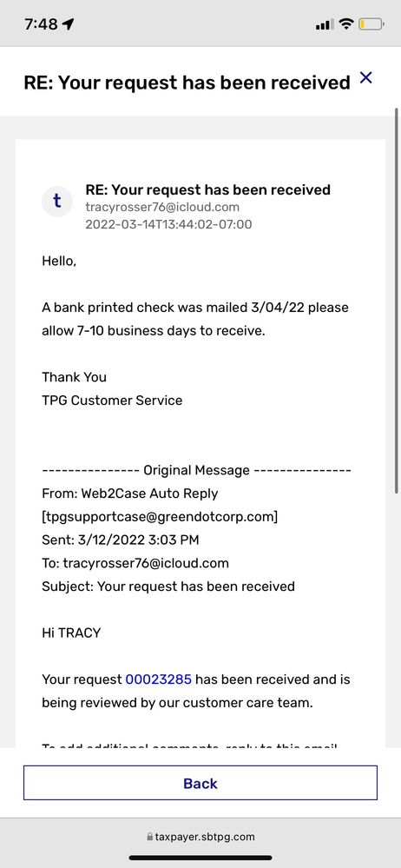Tap the sender avatar letter t
The height and width of the screenshot is (868, 401).
coord(57,201)
